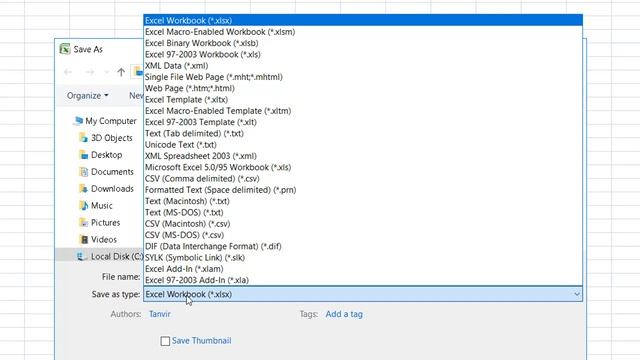Go to Downloads in navigation tree
640x360 pixels.
[112, 189]
